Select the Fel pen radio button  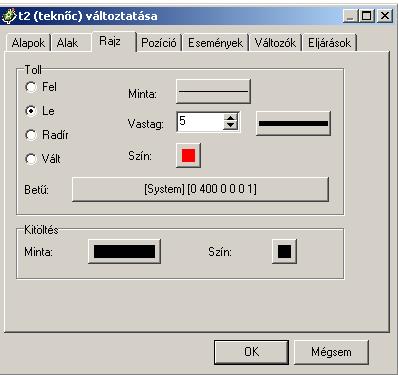pyautogui.click(x=31, y=87)
